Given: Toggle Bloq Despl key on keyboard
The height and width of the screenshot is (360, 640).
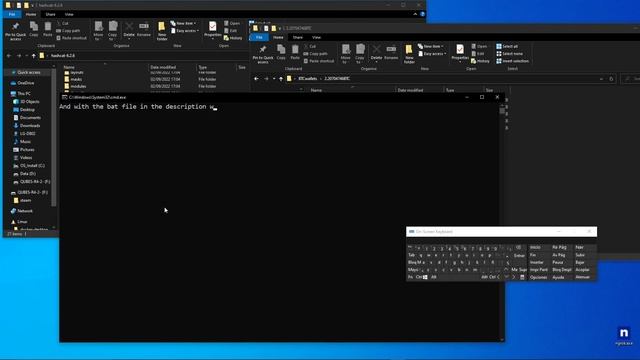Looking at the screenshot, I should pos(562,270).
